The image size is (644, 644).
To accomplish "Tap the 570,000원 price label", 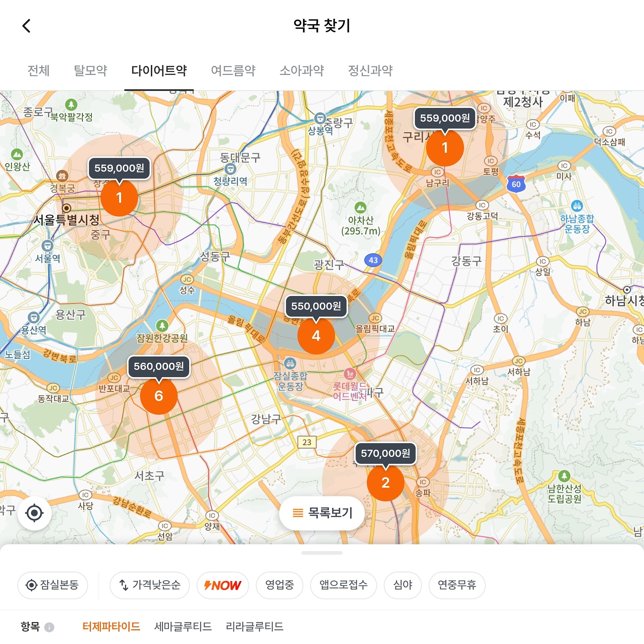I will click(385, 453).
